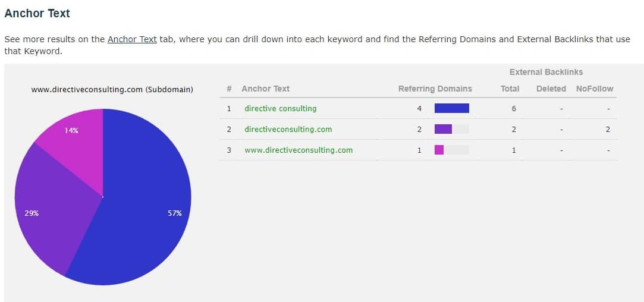Click the magenta referring domains bar
The width and height of the screenshot is (644, 302).
pos(439,150)
